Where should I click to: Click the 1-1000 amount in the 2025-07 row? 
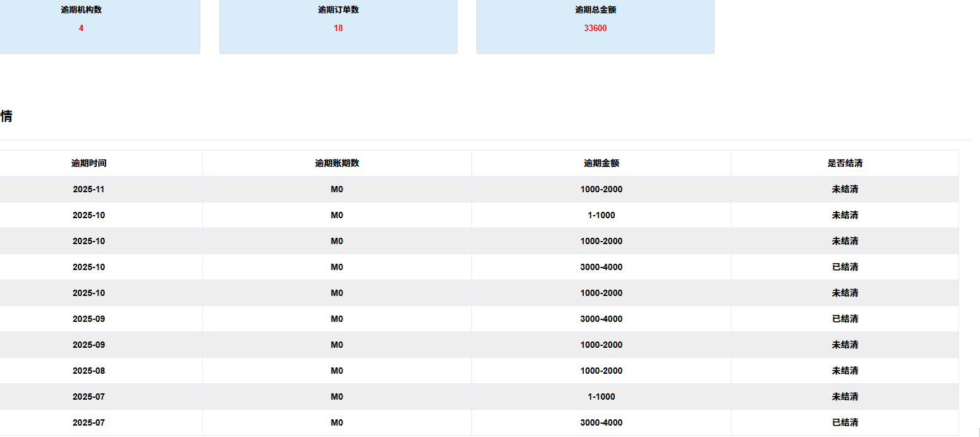coord(601,397)
